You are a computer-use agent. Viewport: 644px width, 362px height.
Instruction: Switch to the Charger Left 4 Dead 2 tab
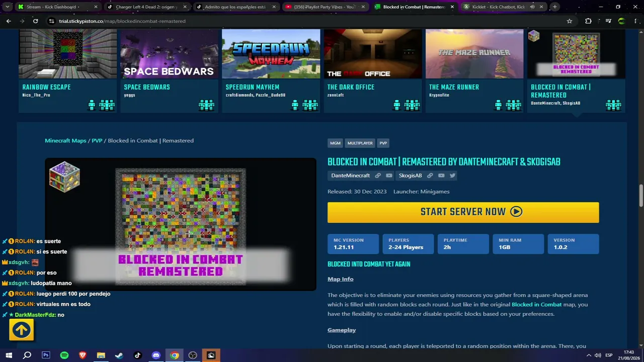click(146, 7)
